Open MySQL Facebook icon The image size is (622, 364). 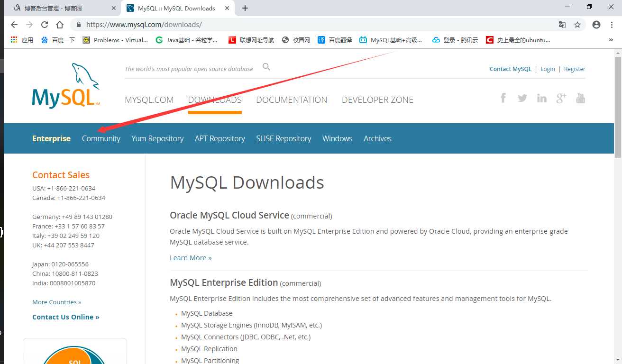click(503, 98)
